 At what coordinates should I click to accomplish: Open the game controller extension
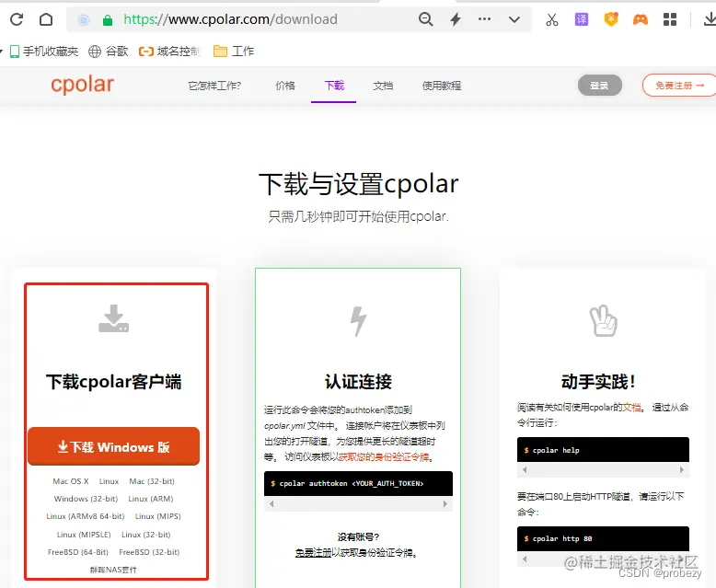coord(641,19)
